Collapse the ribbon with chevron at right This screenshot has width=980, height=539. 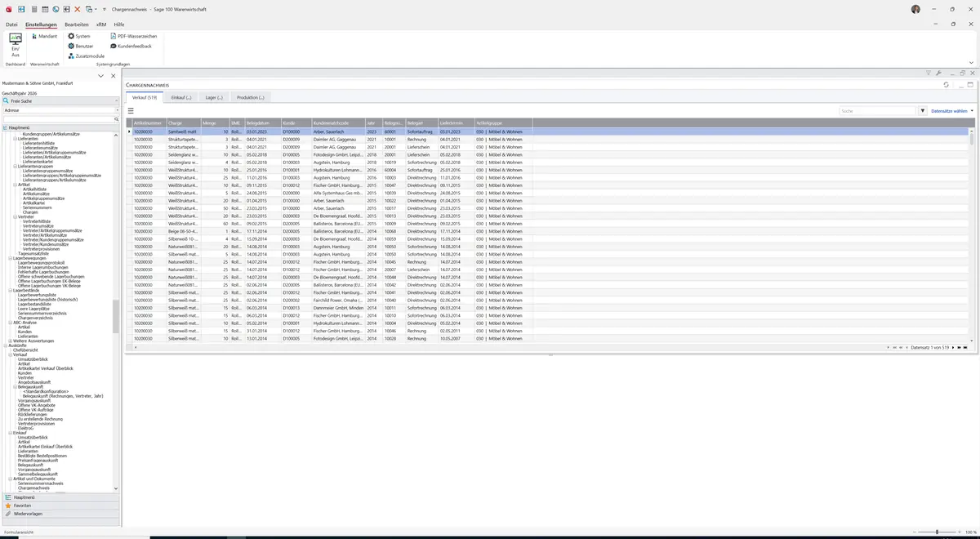[971, 62]
